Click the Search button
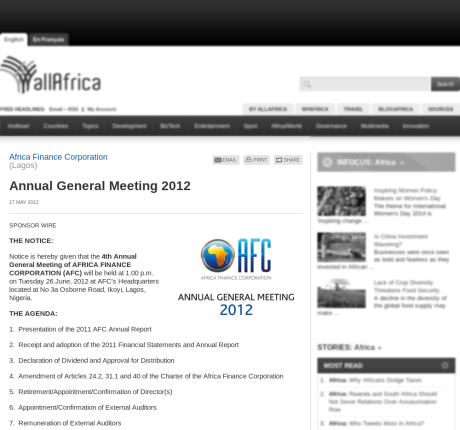460x430 pixels. (x=445, y=84)
